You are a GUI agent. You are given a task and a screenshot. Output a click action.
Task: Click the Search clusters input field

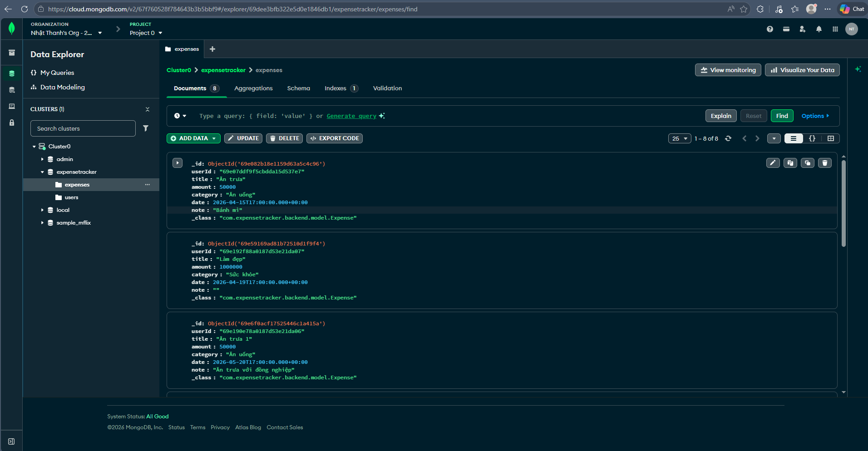coord(83,128)
